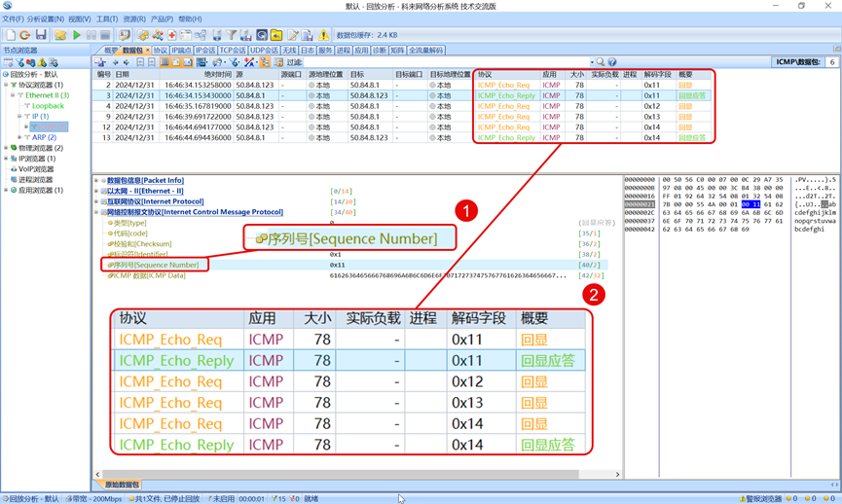
Task: Click the magnifier search icon beside filter box
Action: (x=601, y=62)
